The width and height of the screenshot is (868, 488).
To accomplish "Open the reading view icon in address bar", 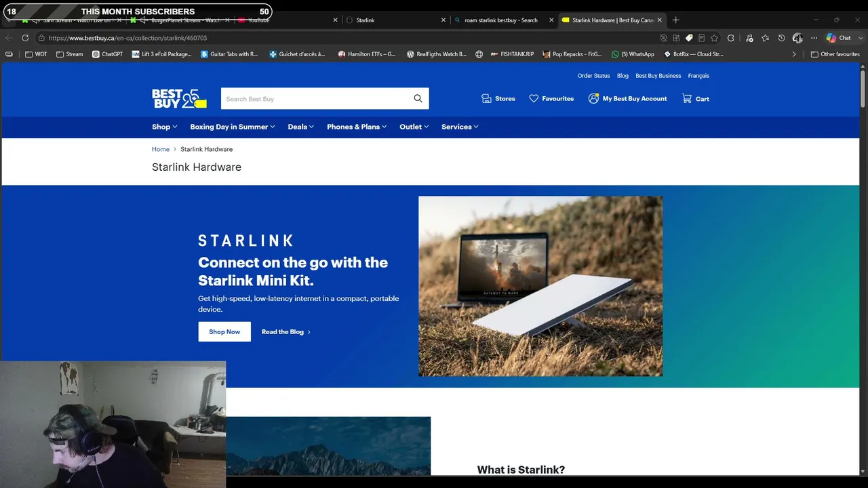I will [x=702, y=38].
